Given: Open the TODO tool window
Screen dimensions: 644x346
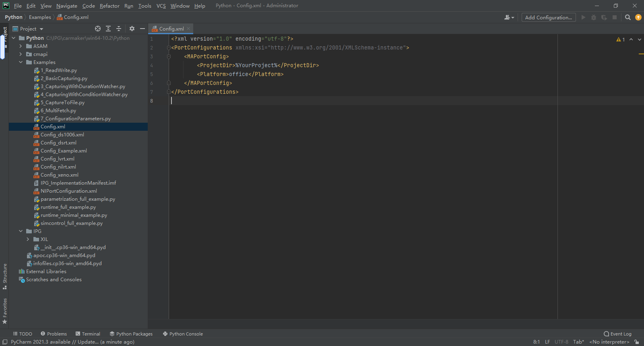Looking at the screenshot, I should [23, 334].
